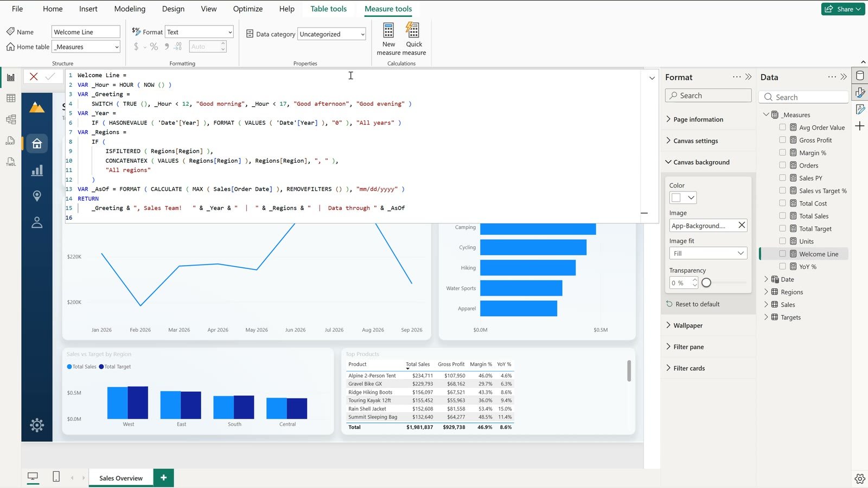Click the Format pane search field
This screenshot has width=868, height=488.
(x=708, y=95)
